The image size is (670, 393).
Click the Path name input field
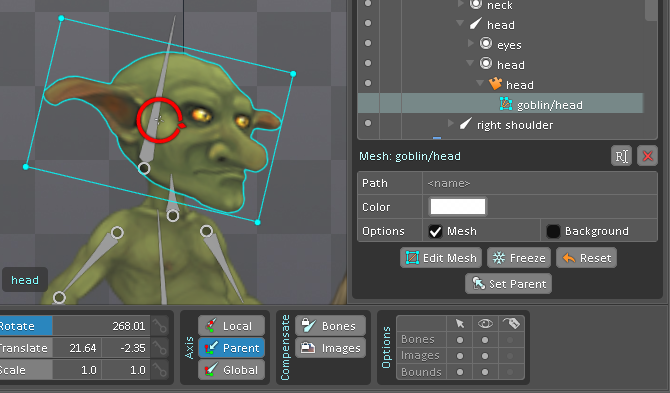coord(540,183)
